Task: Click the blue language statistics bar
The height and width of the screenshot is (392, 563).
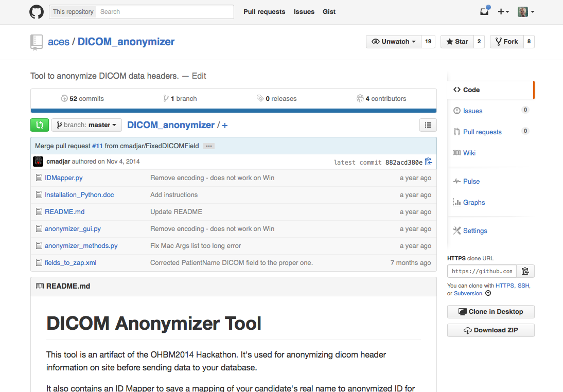Action: [x=234, y=110]
